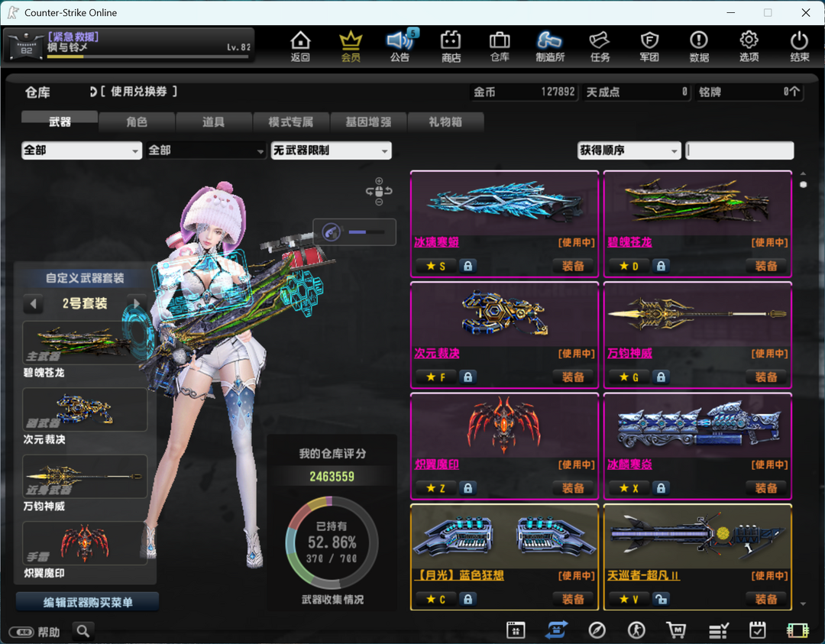Open the gift window icon in bottom bar
The height and width of the screenshot is (644, 825).
pyautogui.click(x=516, y=629)
